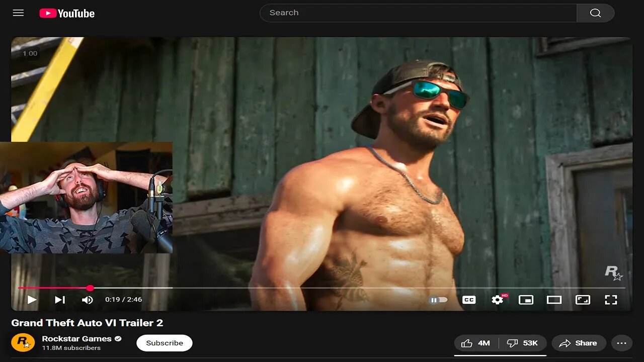Viewport: 644px width, 362px height.
Task: Open the video settings gear
Action: pyautogui.click(x=498, y=300)
